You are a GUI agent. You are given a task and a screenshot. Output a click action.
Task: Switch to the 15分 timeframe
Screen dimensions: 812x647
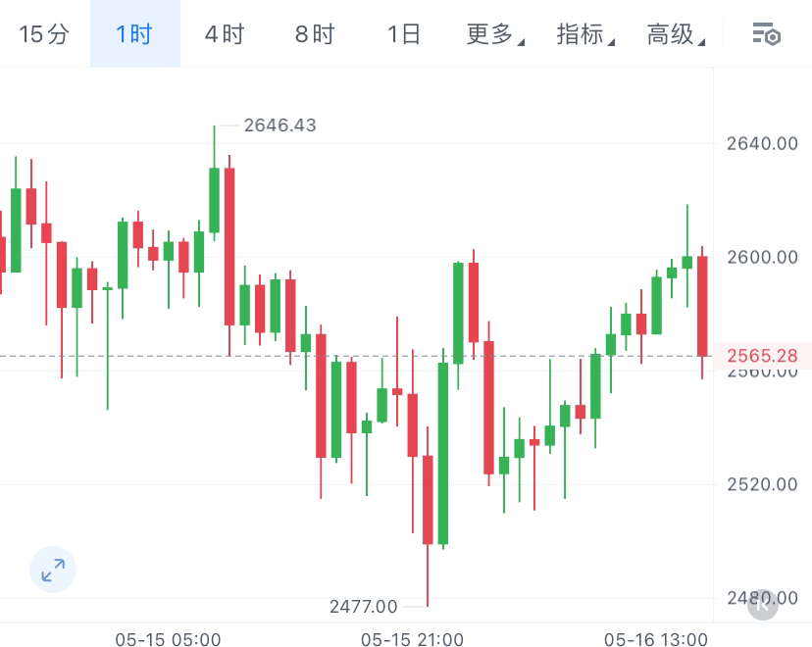coord(44,34)
